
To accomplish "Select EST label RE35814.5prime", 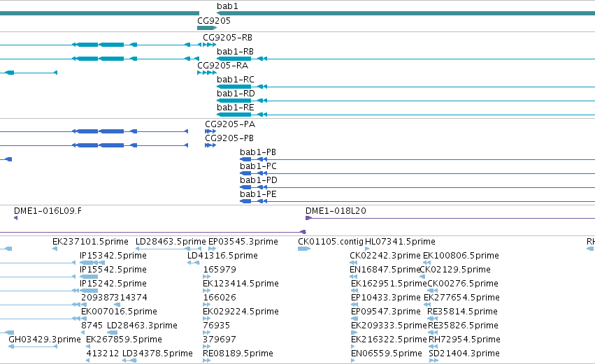I will tap(462, 312).
